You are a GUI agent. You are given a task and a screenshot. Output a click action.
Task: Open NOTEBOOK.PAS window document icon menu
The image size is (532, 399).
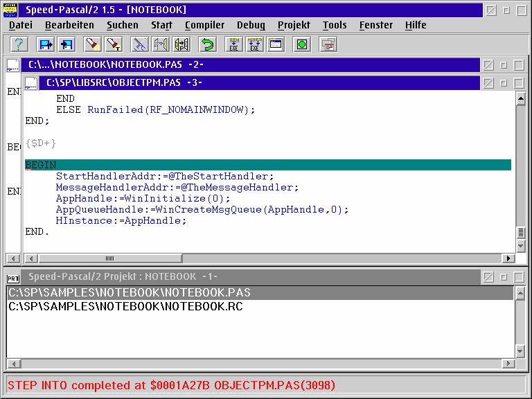pyautogui.click(x=13, y=65)
